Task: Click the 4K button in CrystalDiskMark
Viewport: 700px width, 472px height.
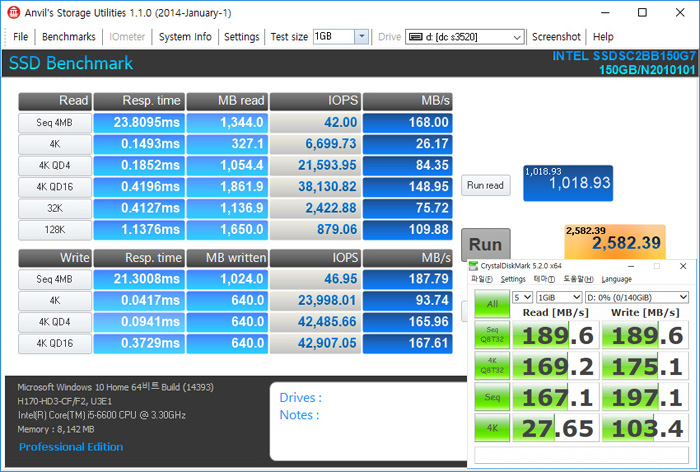Action: [492, 428]
